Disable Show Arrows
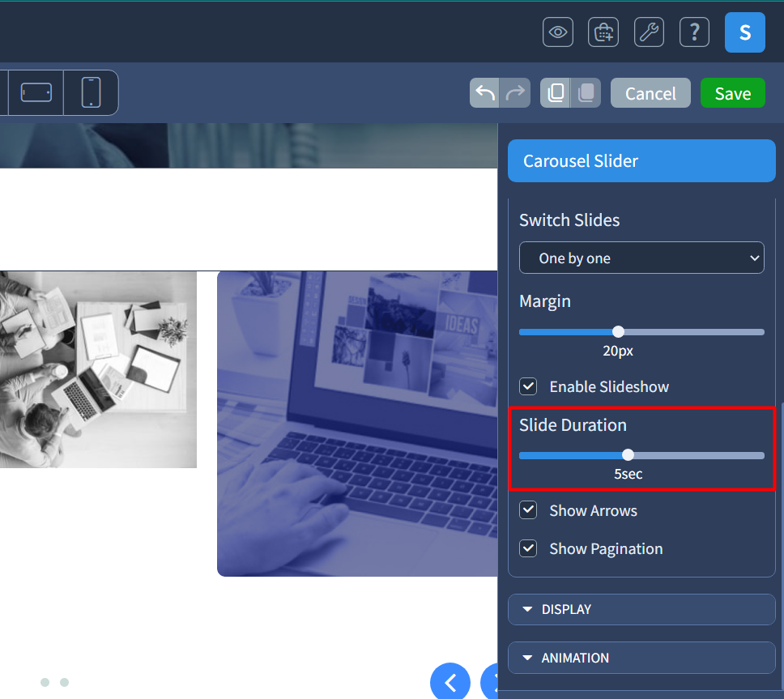 tap(528, 510)
